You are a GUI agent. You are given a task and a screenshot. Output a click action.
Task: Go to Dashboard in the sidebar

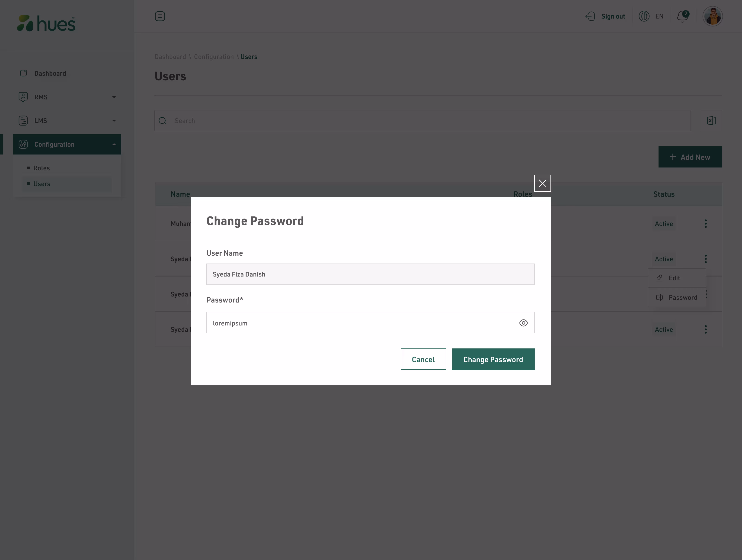pos(50,74)
